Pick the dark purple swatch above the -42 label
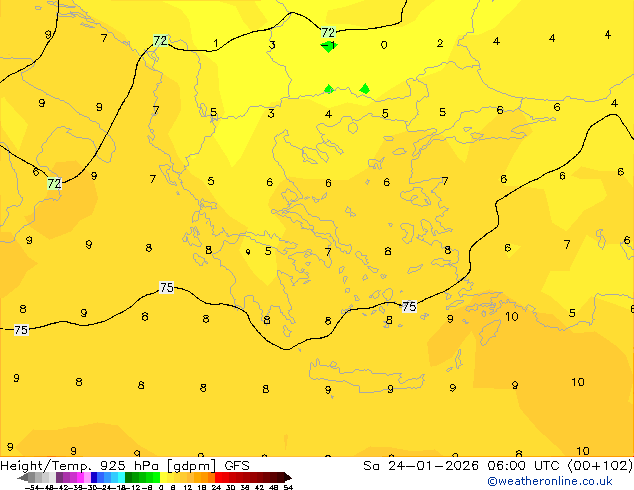Image resolution: width=634 pixels, height=490 pixels. click(59, 477)
